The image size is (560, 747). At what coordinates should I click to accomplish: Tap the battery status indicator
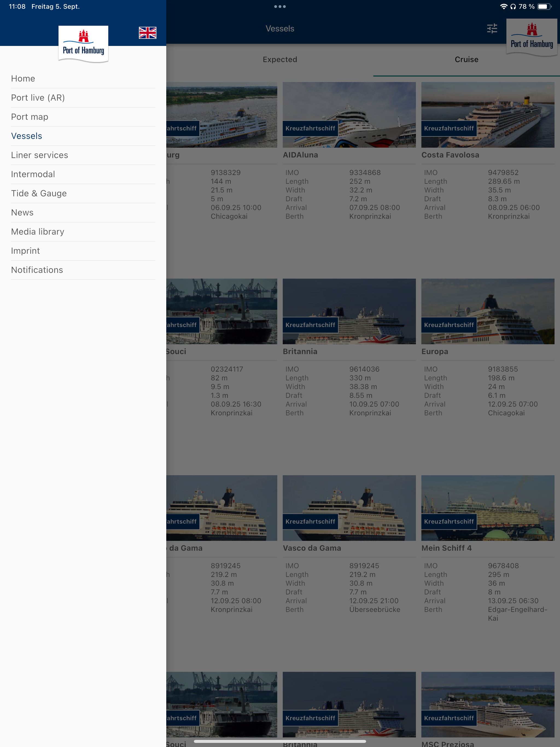(x=544, y=6)
